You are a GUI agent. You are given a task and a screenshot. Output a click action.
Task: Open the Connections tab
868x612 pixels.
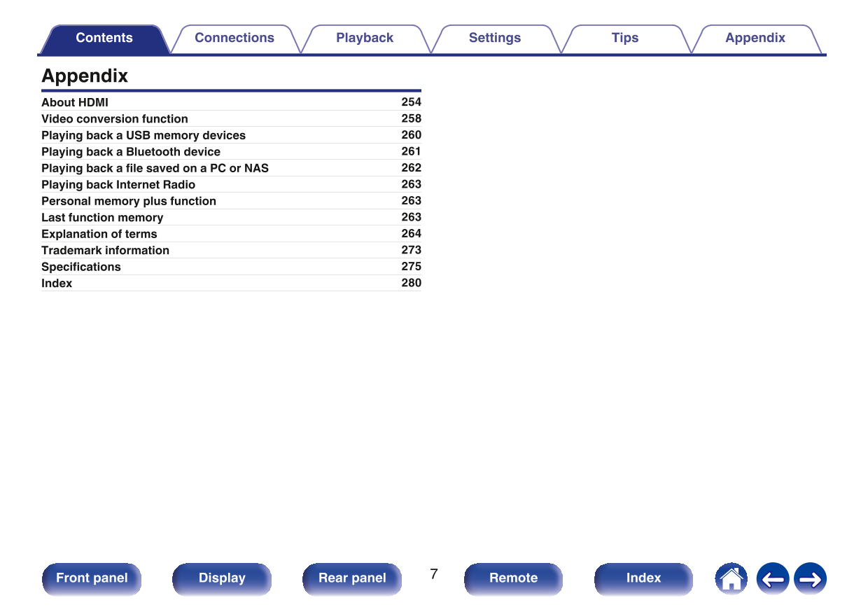[234, 39]
